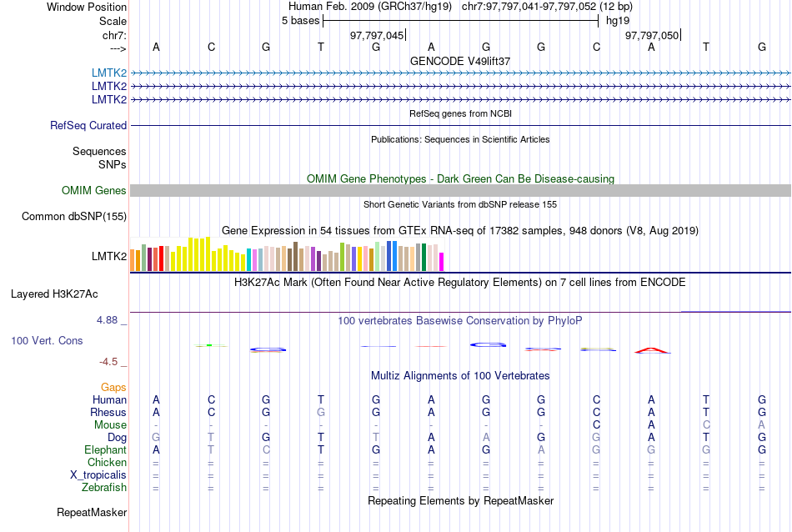Image resolution: width=792 pixels, height=532 pixels.
Task: Open GENCODE V49lift37 track title
Action: [x=460, y=61]
